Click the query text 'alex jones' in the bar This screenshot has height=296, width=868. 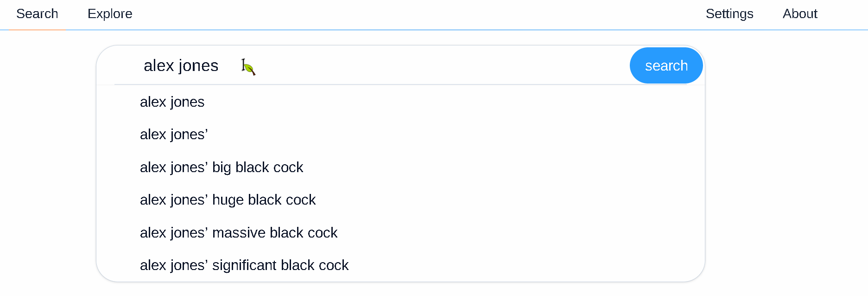pyautogui.click(x=181, y=65)
